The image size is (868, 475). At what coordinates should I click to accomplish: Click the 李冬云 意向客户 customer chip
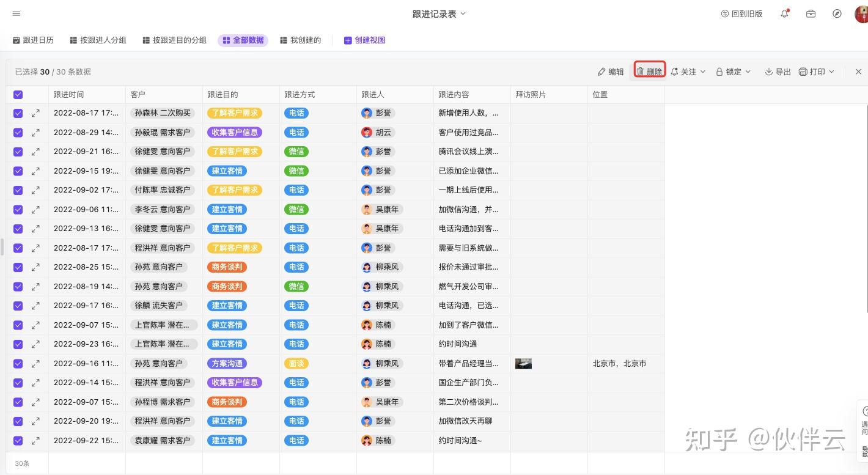[x=163, y=209]
